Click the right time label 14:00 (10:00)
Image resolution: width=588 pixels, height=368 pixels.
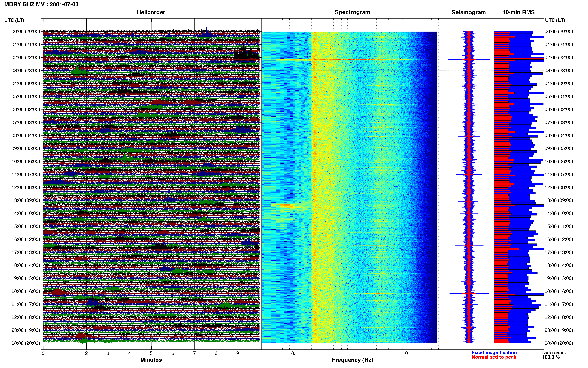click(x=559, y=213)
